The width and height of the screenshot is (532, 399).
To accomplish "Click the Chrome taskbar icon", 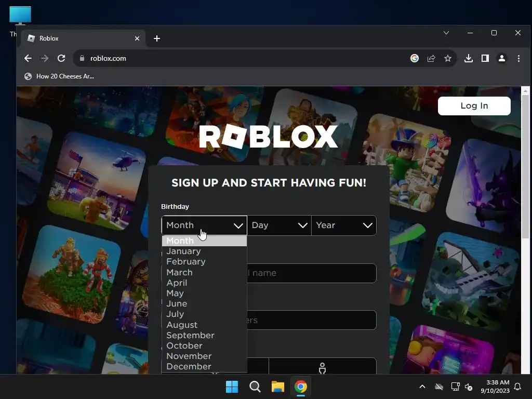I will pyautogui.click(x=301, y=387).
